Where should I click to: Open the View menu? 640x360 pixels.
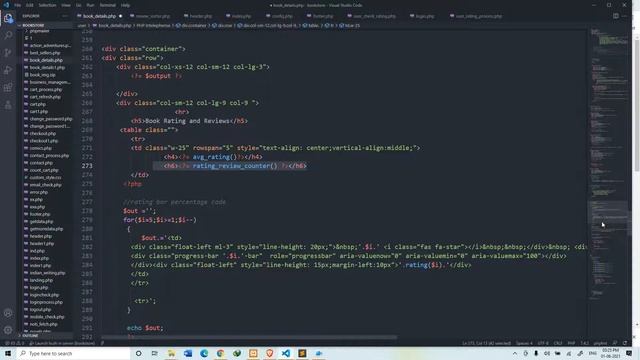point(66,5)
